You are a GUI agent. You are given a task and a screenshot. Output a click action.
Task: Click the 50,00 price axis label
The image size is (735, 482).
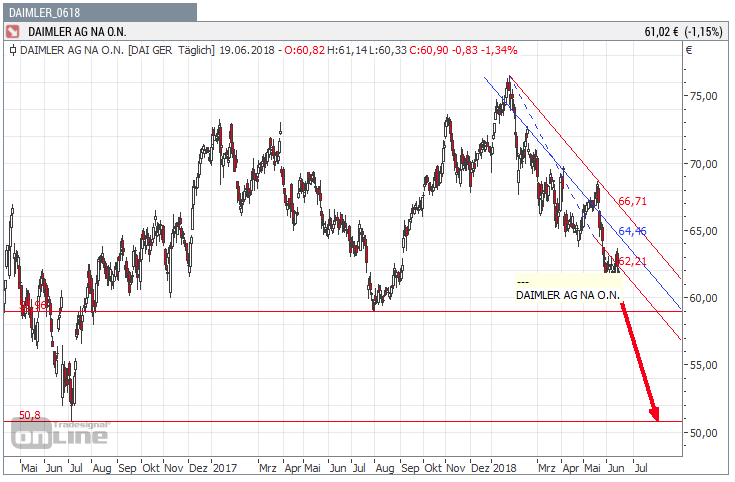[x=704, y=433]
